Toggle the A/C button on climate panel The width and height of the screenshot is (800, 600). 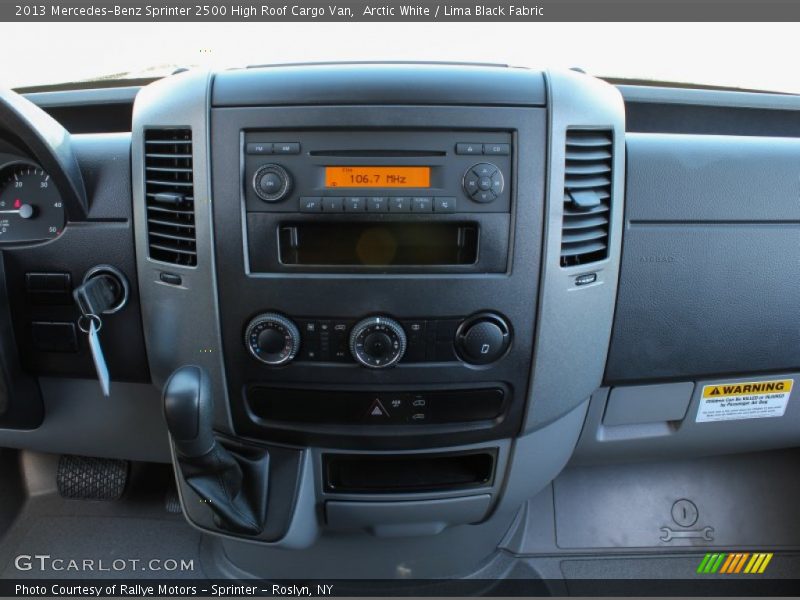[x=339, y=353]
